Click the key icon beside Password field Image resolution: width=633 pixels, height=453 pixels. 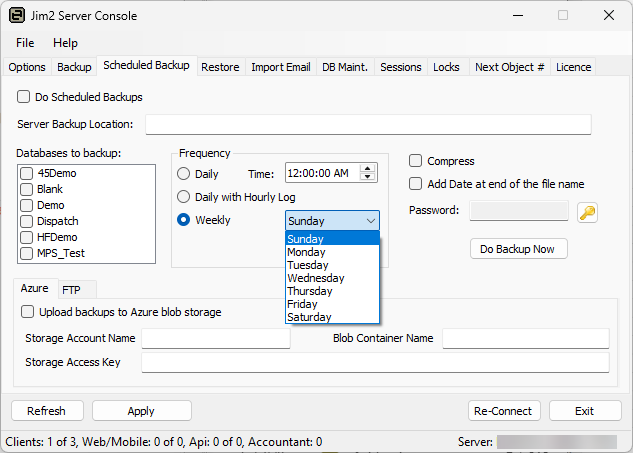point(587,211)
